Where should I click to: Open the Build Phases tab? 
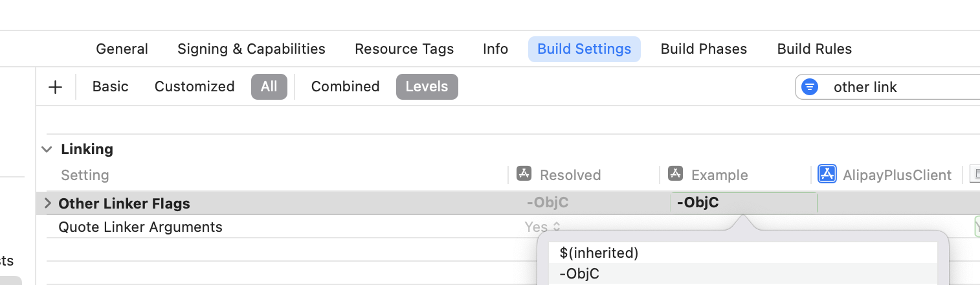[x=704, y=49]
